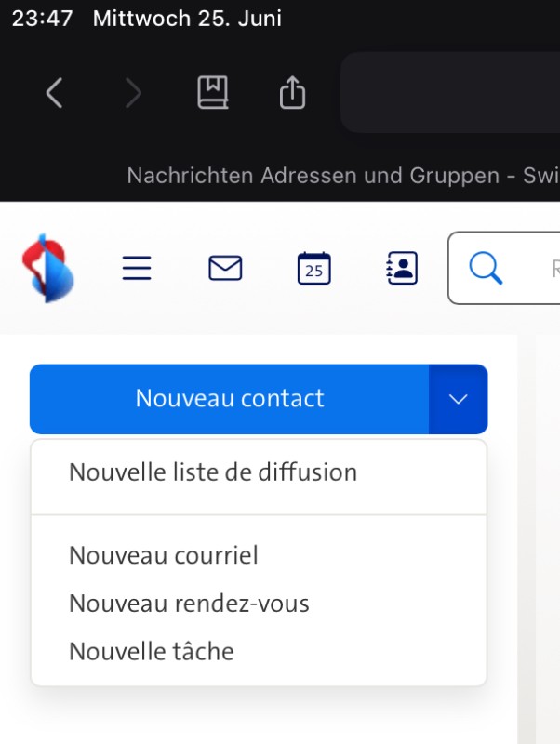Open the hamburger navigation menu
Viewport: 560px width, 744px height.
point(137,269)
